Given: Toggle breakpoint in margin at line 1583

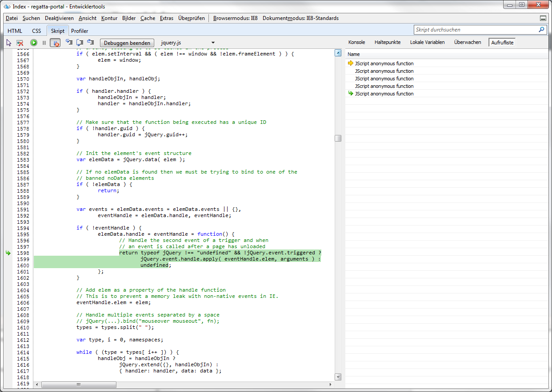Looking at the screenshot, I should 8,159.
